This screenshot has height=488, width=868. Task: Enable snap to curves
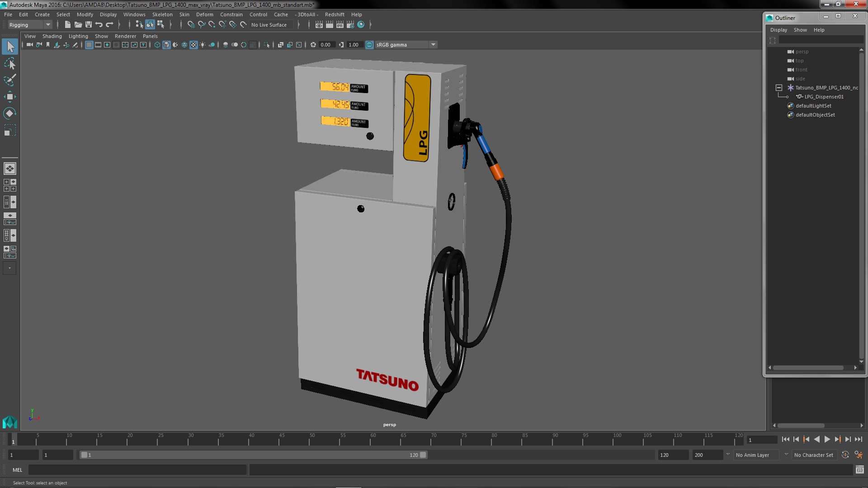coord(202,25)
